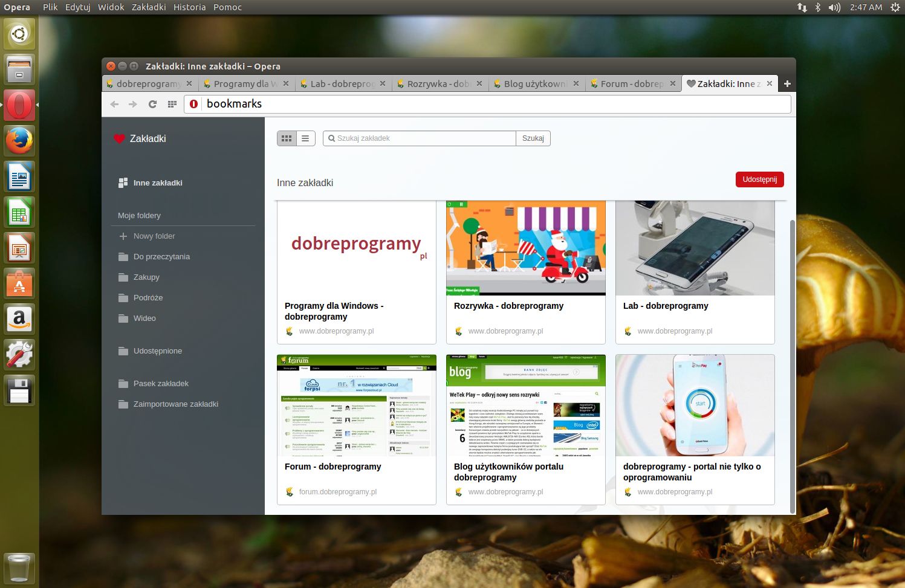
Task: Open LibreOffice Calc from launcher
Action: [x=19, y=212]
